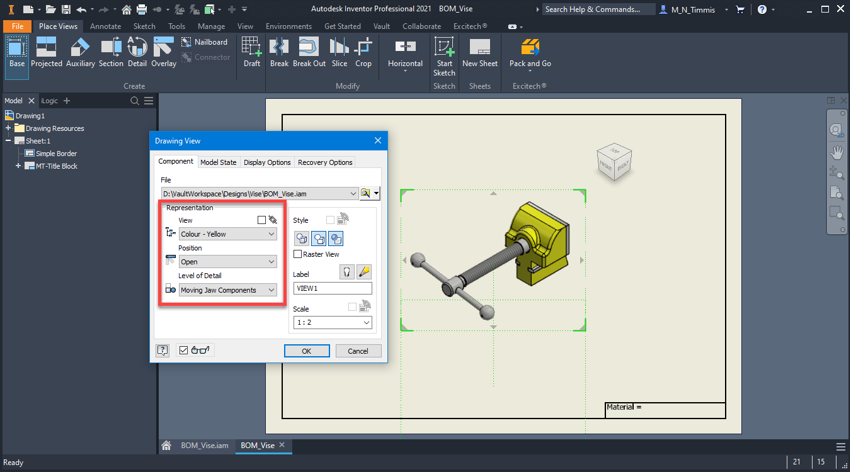Click the Nailboard tool
850x472 pixels.
coord(204,42)
